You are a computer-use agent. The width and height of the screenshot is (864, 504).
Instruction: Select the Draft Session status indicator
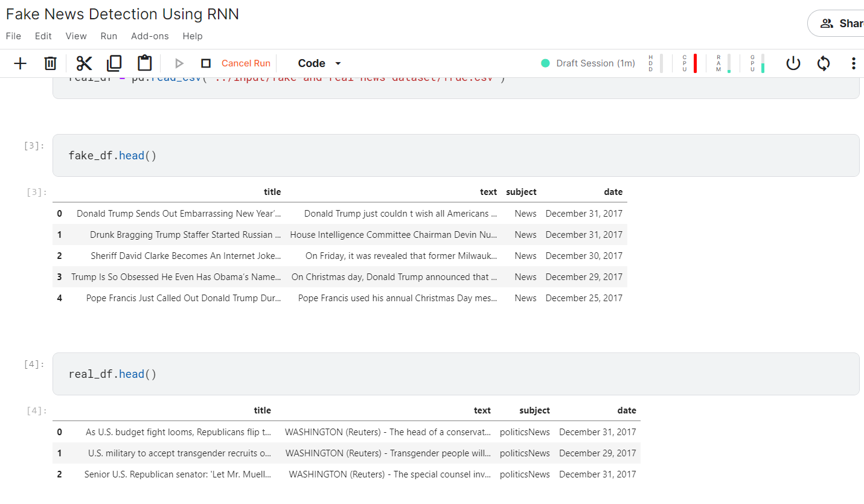588,63
